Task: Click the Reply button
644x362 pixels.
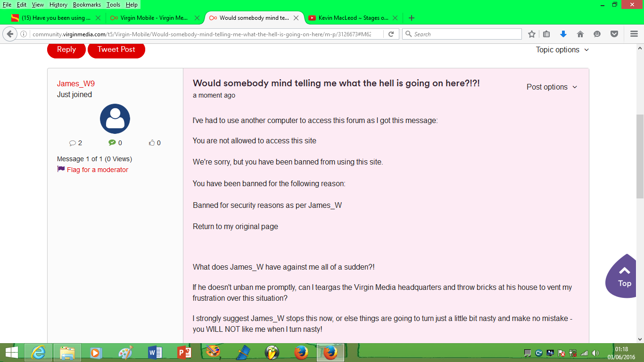Action: [66, 49]
